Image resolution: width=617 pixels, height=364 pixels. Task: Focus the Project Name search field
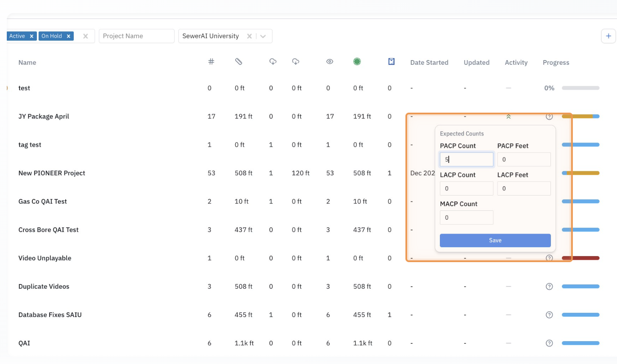pos(136,36)
